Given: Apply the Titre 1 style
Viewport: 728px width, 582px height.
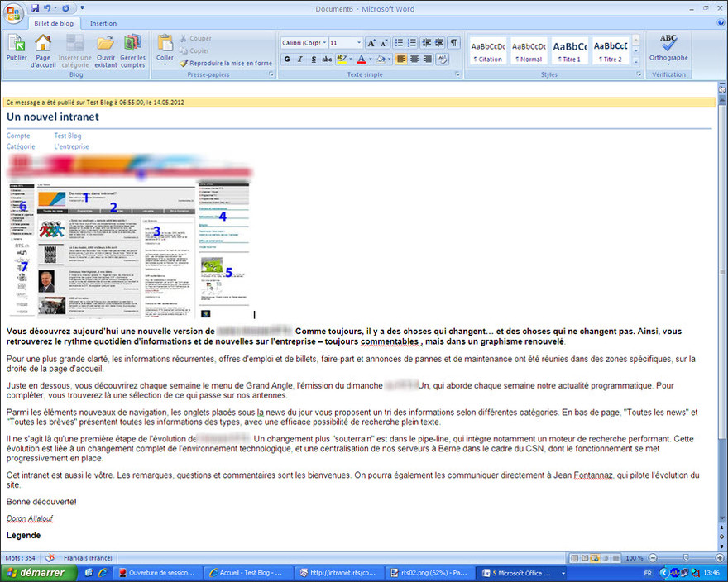Looking at the screenshot, I should tap(569, 50).
